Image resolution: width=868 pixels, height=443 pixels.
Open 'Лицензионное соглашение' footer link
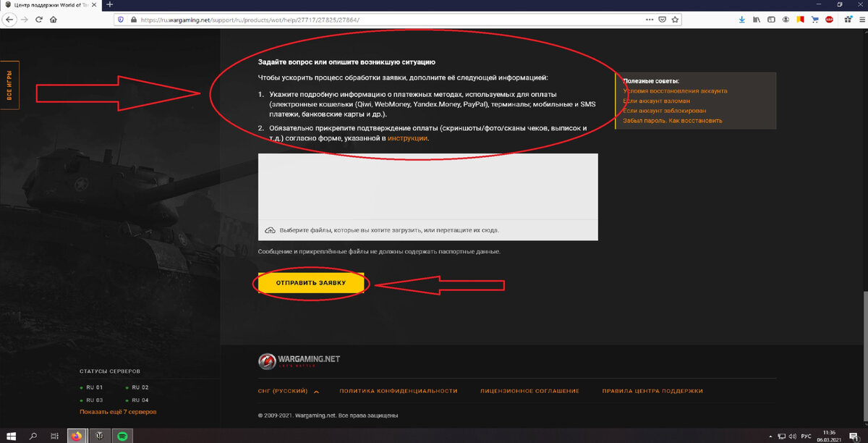(x=529, y=391)
